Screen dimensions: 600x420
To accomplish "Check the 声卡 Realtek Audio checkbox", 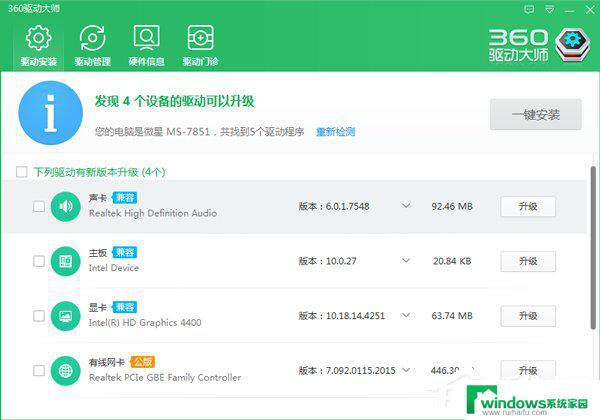I will coord(39,207).
